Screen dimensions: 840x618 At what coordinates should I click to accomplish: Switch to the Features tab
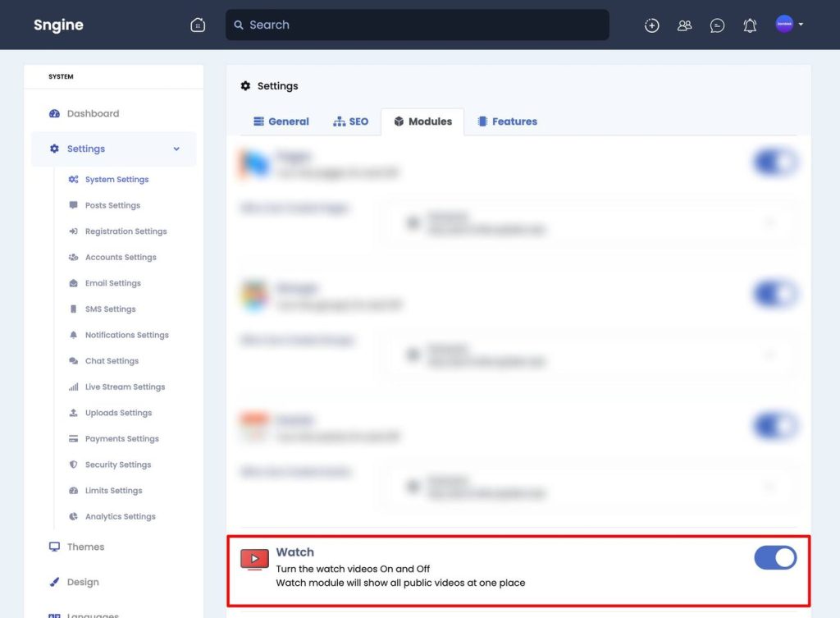pyautogui.click(x=507, y=121)
